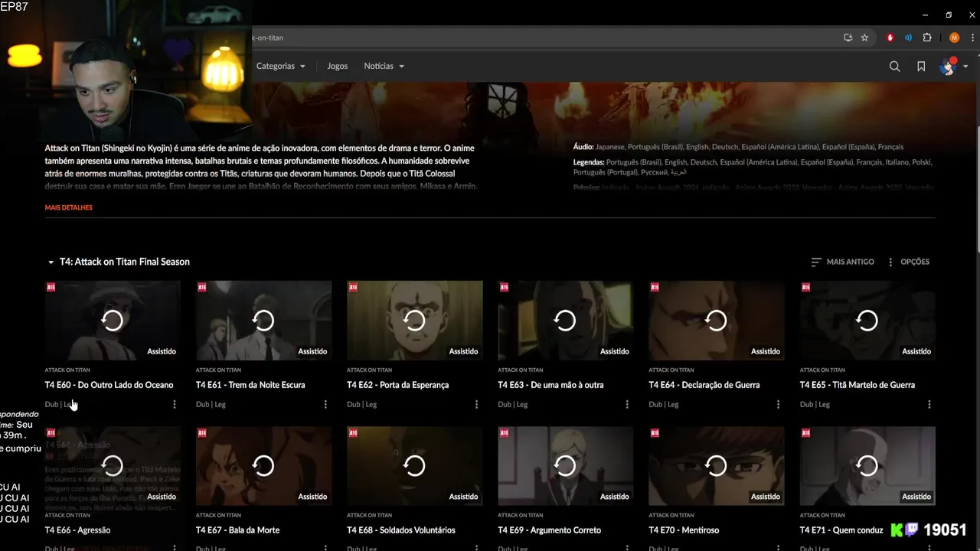This screenshot has height=551, width=980.
Task: Click the MAIS DETALHES link
Action: click(68, 207)
